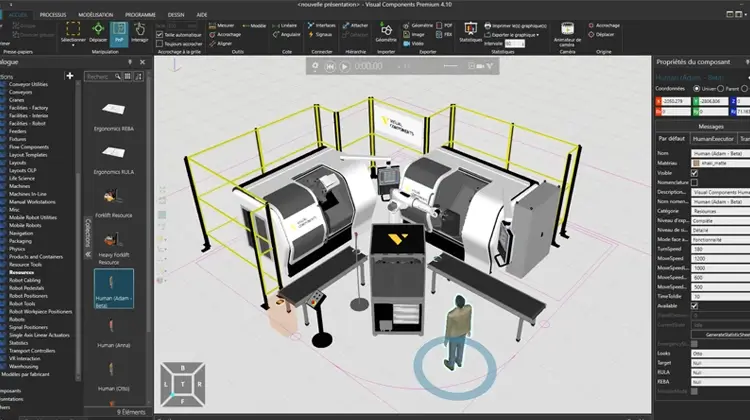Enable Toujours accrocher checkbox
Viewport: 750px width, 420px height.
(x=159, y=44)
